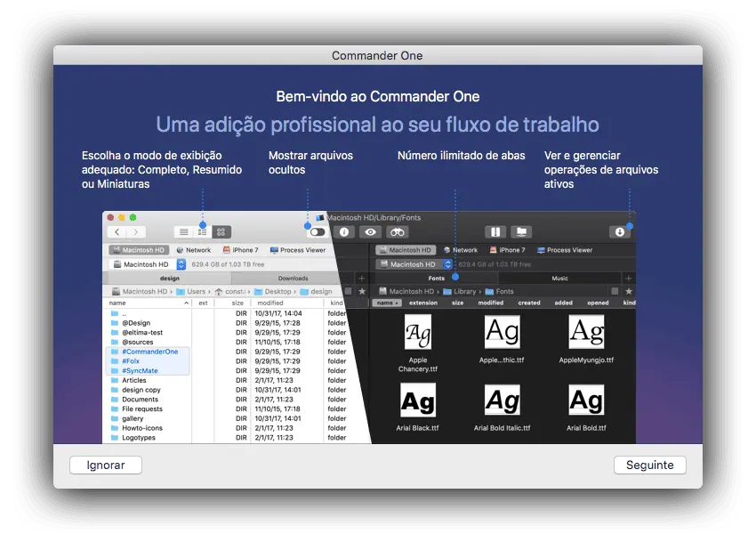Click the archive compress toolbar icon

point(495,232)
